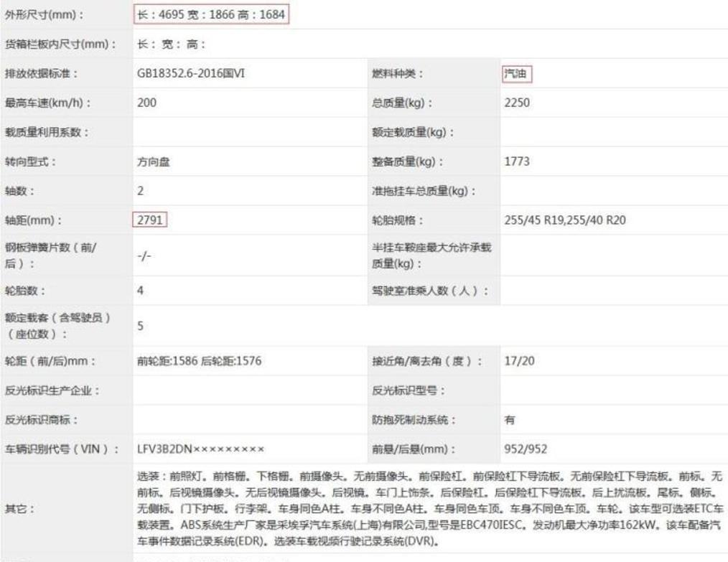728x562 pixels.
Task: Click the 其它 label
Action: click(x=19, y=509)
